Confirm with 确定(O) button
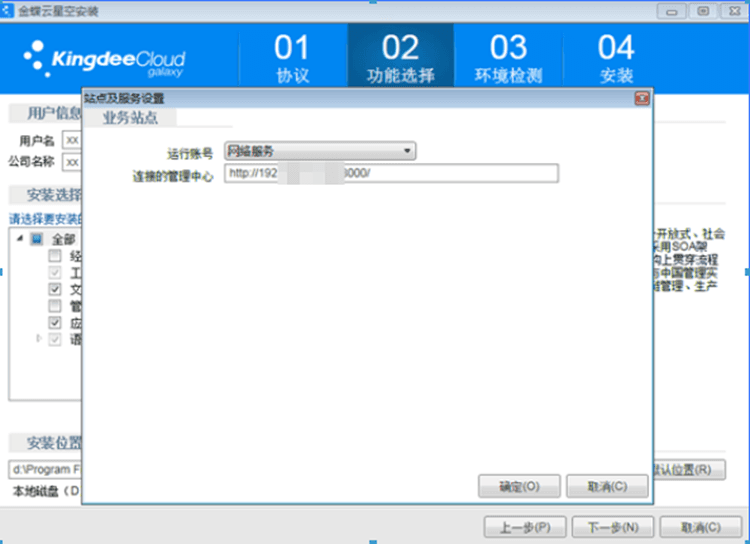750x544 pixels. 519,487
